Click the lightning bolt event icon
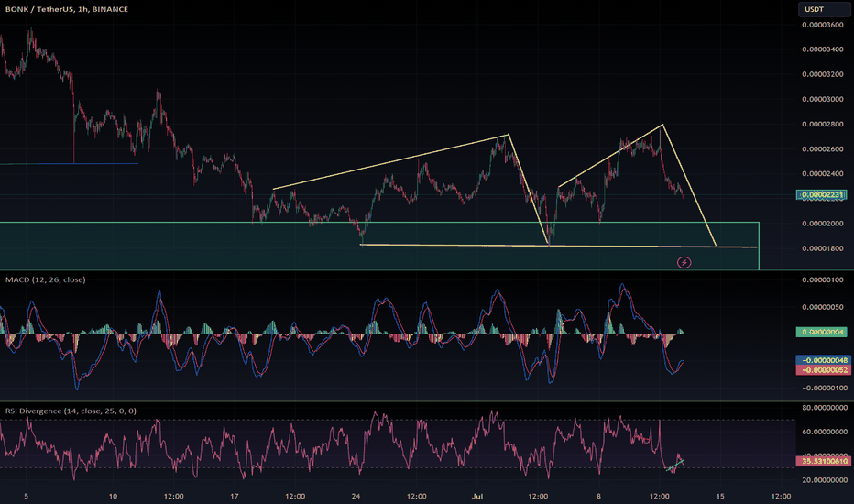This screenshot has width=854, height=504. (x=684, y=263)
